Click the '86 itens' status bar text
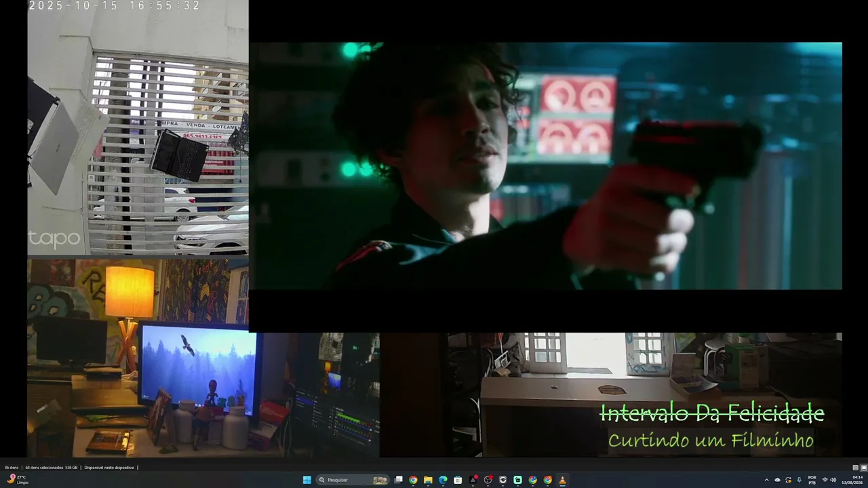This screenshot has height=488, width=868. click(x=12, y=468)
